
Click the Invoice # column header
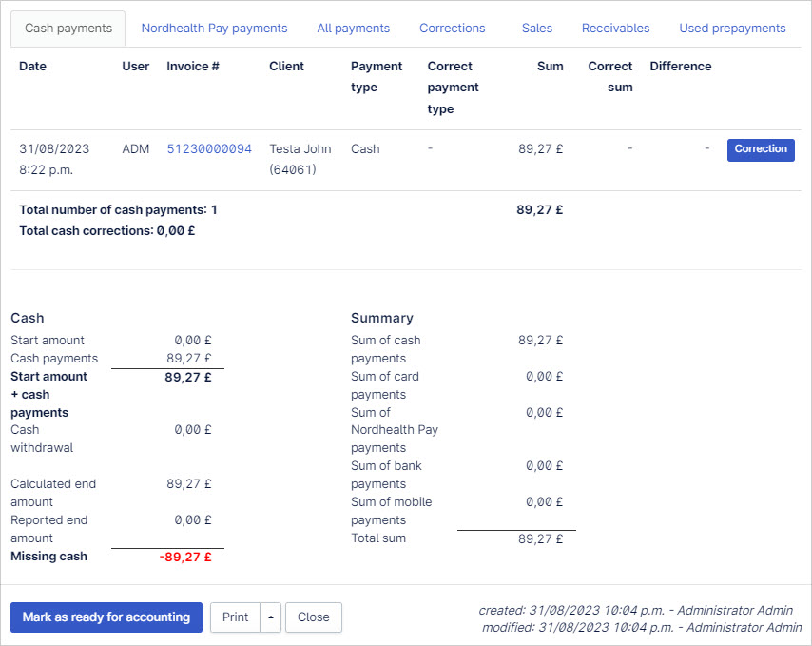tap(193, 67)
